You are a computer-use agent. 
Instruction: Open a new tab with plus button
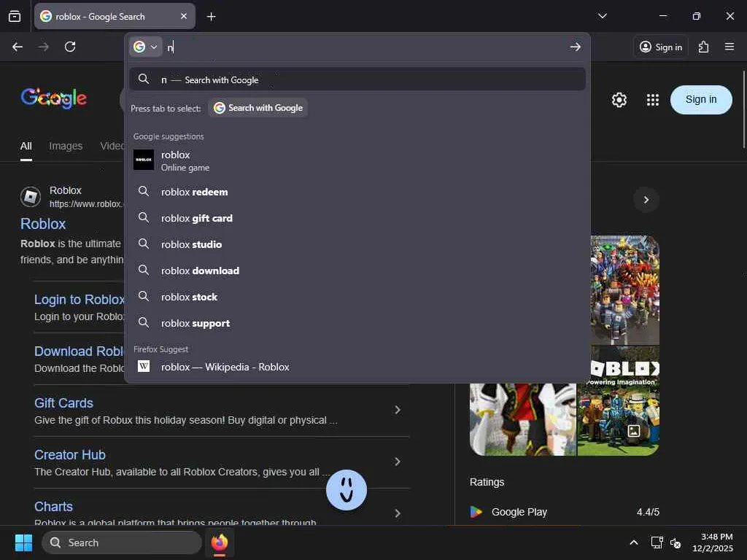tap(211, 17)
